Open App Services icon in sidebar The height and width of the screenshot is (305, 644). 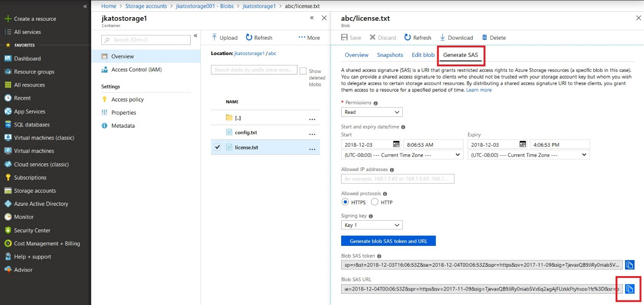[8, 111]
